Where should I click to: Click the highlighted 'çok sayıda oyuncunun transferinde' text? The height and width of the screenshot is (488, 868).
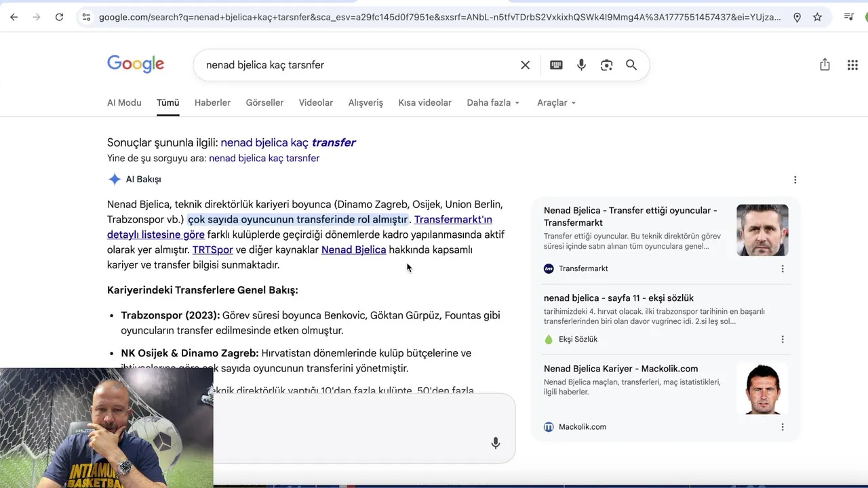click(x=298, y=220)
